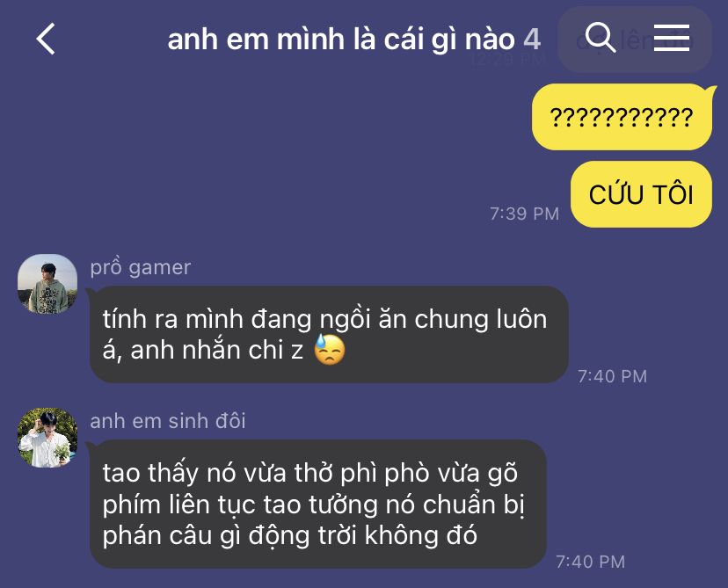Tap the text anh nhắn chi z
728x588 pixels.
217,350
